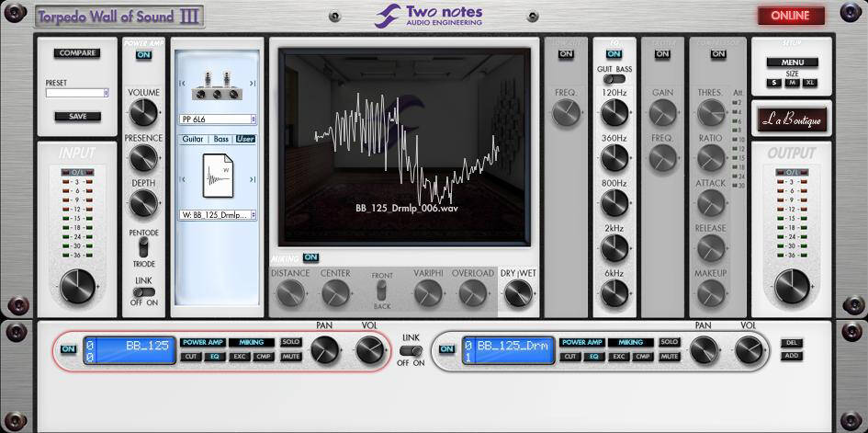The image size is (868, 433).
Task: Click the power amp tube thumbnail image
Action: click(217, 85)
